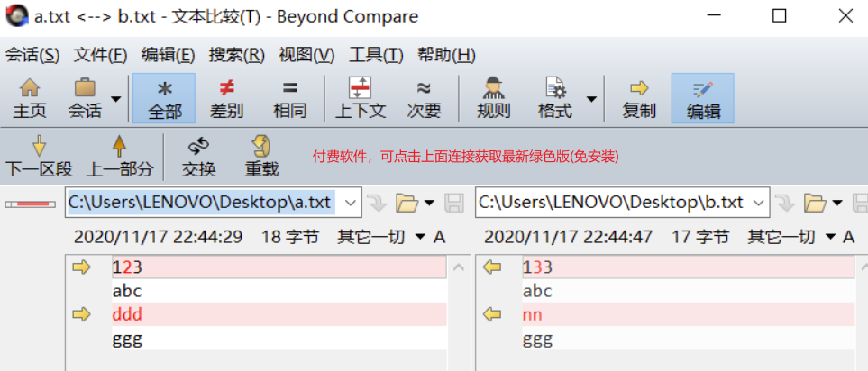Viewport: 868px width, 371px height.
Task: Reload files with 重载 button
Action: (x=261, y=157)
